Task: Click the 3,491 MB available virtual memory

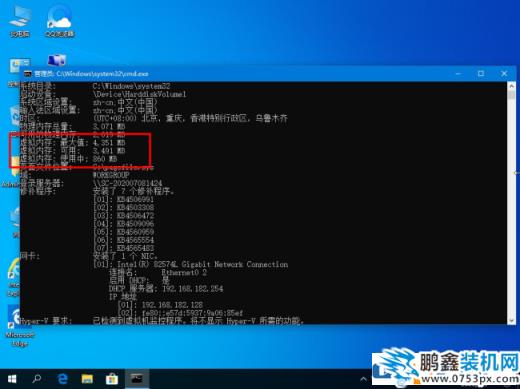Action: click(x=109, y=151)
